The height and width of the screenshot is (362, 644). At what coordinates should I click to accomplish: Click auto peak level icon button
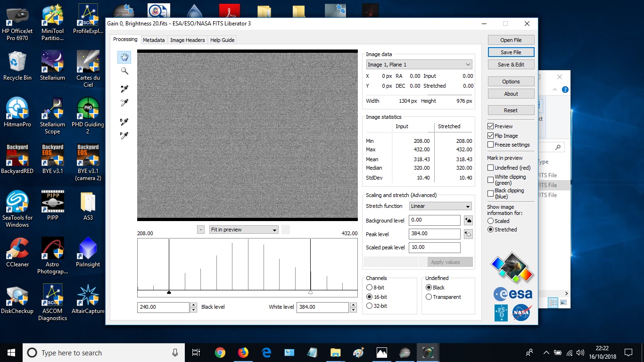pyautogui.click(x=468, y=234)
